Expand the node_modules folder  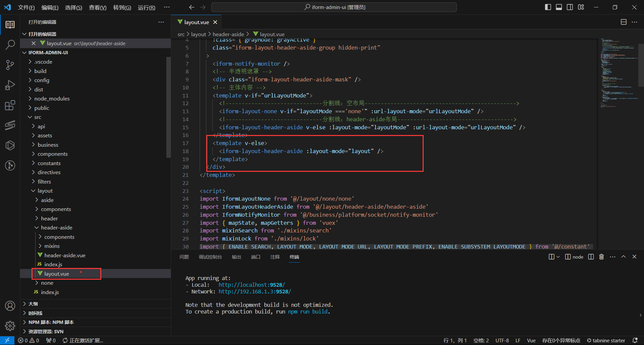pyautogui.click(x=52, y=98)
